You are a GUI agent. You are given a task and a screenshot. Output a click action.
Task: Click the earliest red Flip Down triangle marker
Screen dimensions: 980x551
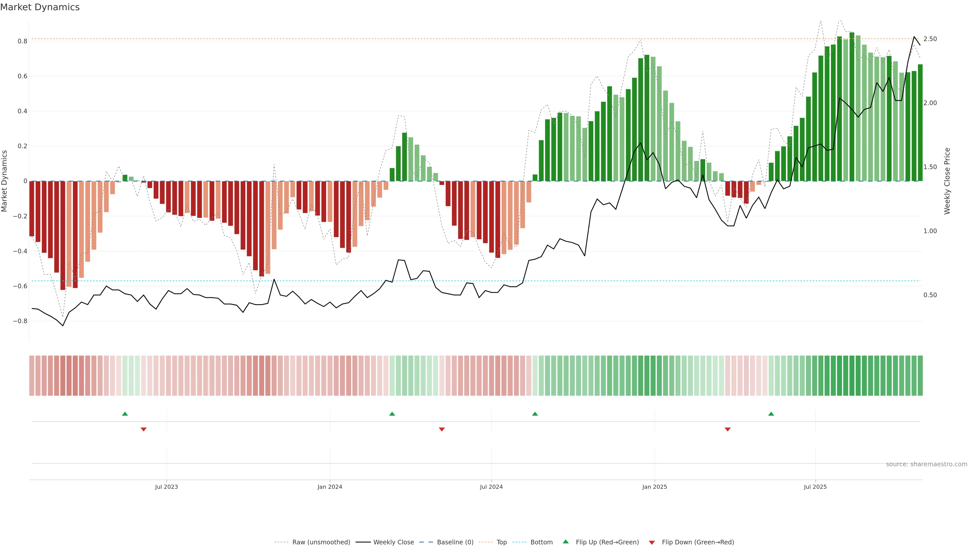click(143, 429)
